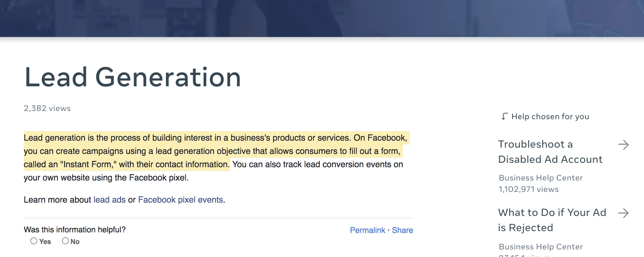Click Business Help Center under the rejected ad article
Viewport: 644px width, 257px height.
[x=541, y=247]
